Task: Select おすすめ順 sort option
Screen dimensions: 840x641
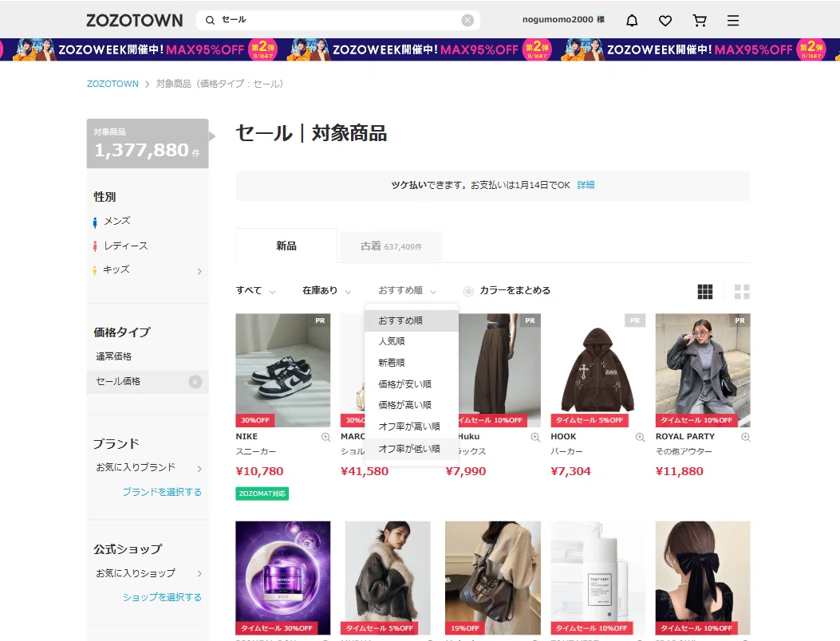Action: tap(412, 320)
